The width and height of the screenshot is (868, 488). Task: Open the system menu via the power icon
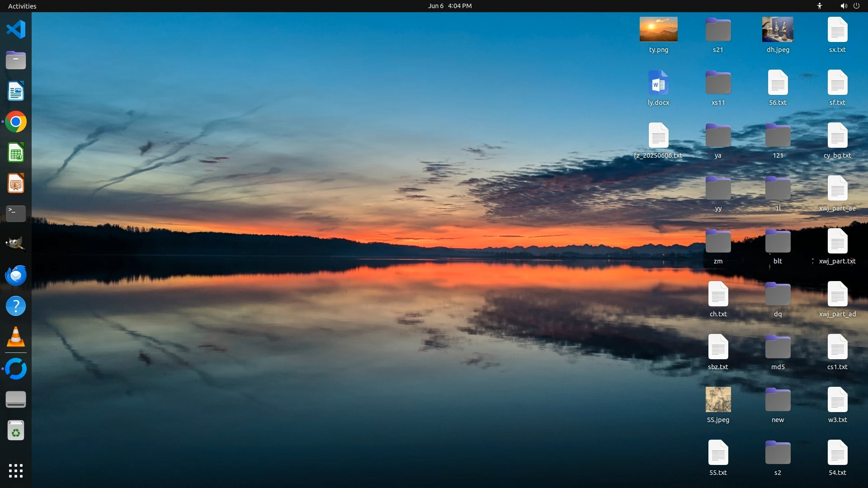(x=856, y=6)
